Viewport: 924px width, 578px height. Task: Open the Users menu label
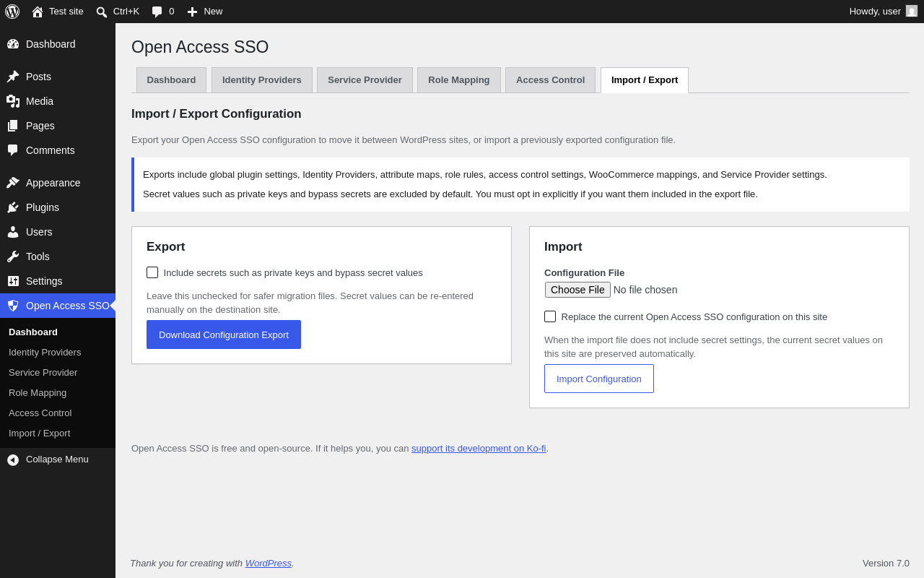tap(39, 232)
